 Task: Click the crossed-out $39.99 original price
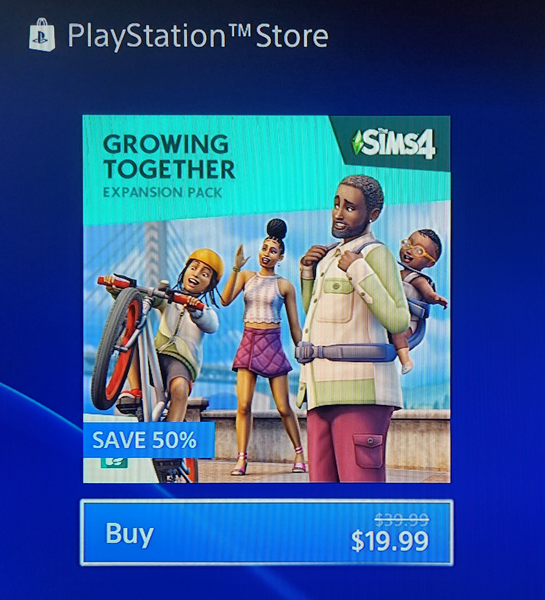(x=401, y=520)
